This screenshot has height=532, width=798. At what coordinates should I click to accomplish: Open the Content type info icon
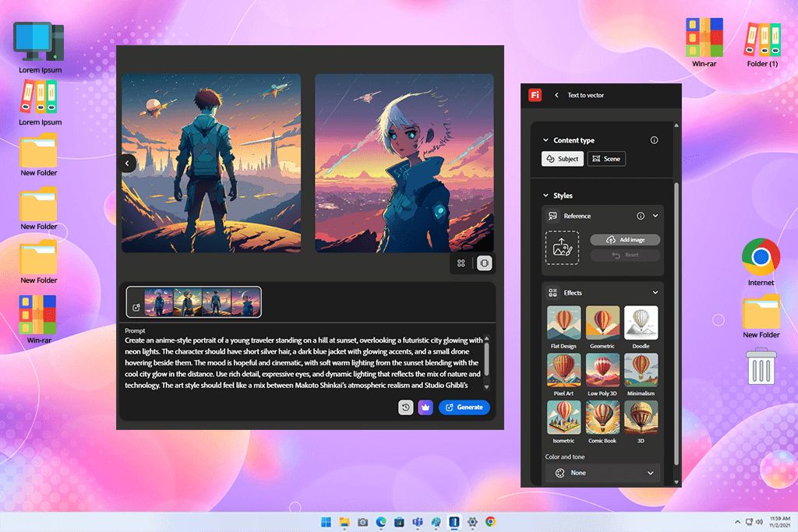[654, 140]
